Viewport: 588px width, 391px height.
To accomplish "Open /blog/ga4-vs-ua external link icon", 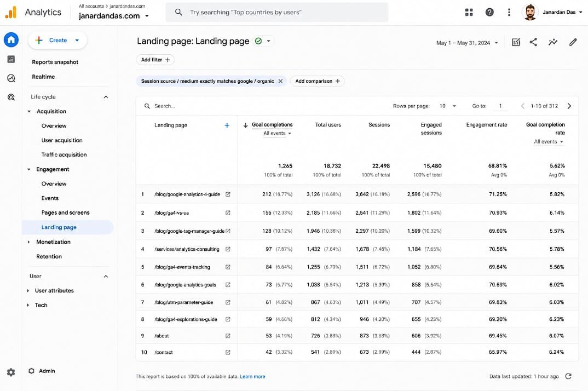I will (228, 213).
